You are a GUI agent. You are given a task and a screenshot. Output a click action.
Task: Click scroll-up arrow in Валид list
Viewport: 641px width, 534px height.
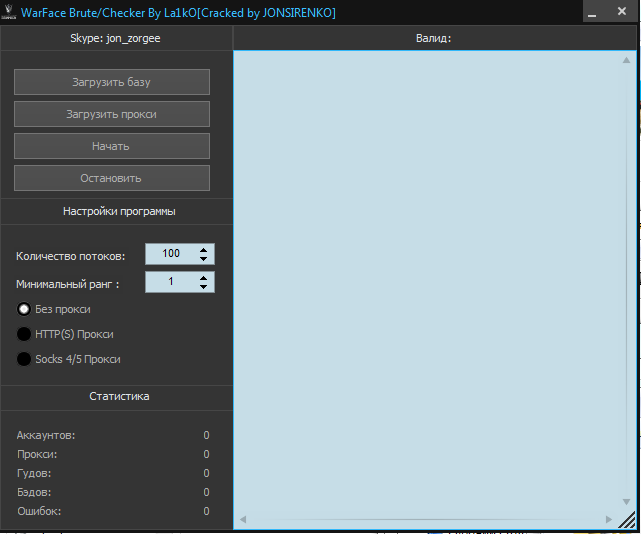(624, 60)
